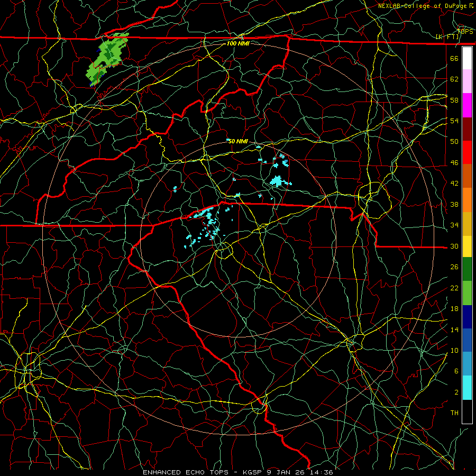Screen dimensions: 476x476
Task: Click the '66' legend value
Action: point(454,58)
